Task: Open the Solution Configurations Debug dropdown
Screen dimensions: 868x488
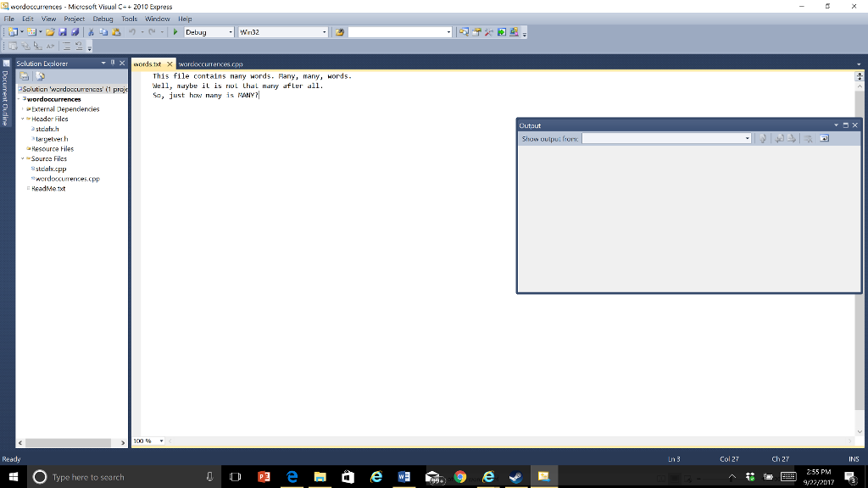Action: [231, 32]
